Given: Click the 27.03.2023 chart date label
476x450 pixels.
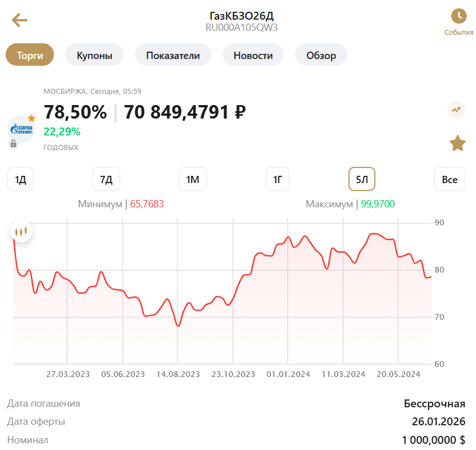Looking at the screenshot, I should (68, 374).
